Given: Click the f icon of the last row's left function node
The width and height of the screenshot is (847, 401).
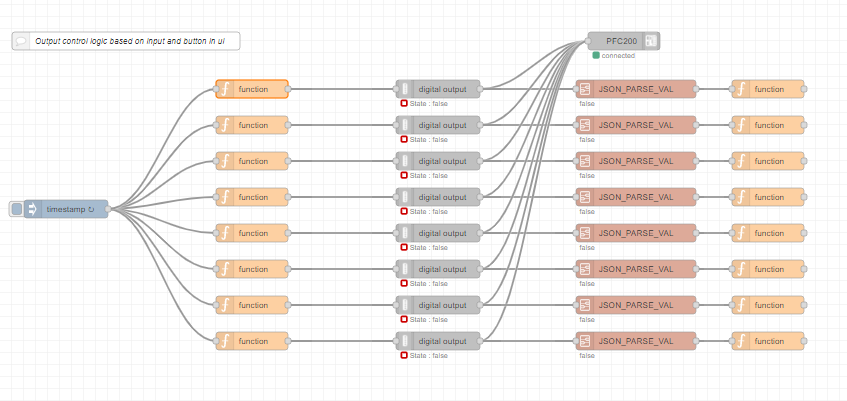Looking at the screenshot, I should pyautogui.click(x=225, y=341).
